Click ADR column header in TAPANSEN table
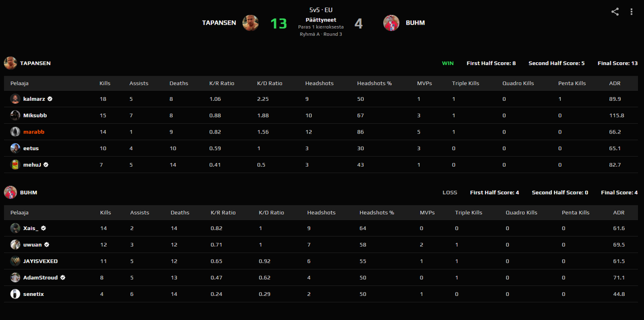This screenshot has width=644, height=320. tap(615, 84)
